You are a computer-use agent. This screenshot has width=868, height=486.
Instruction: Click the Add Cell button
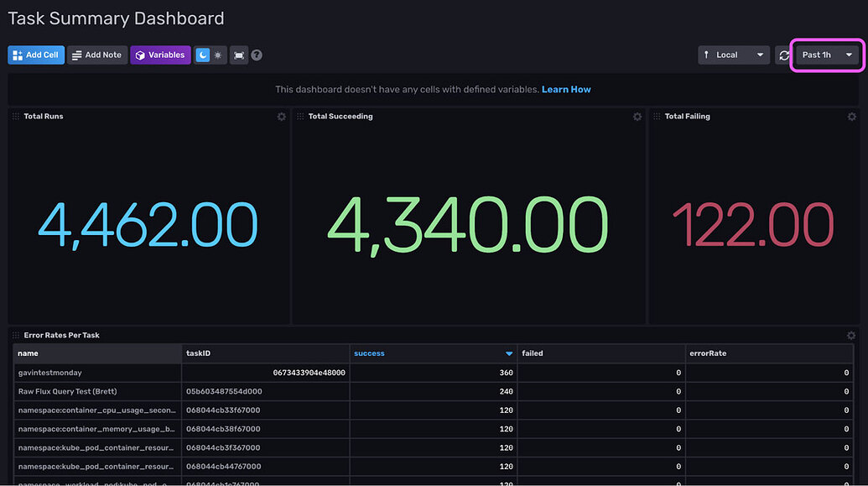pyautogui.click(x=36, y=55)
